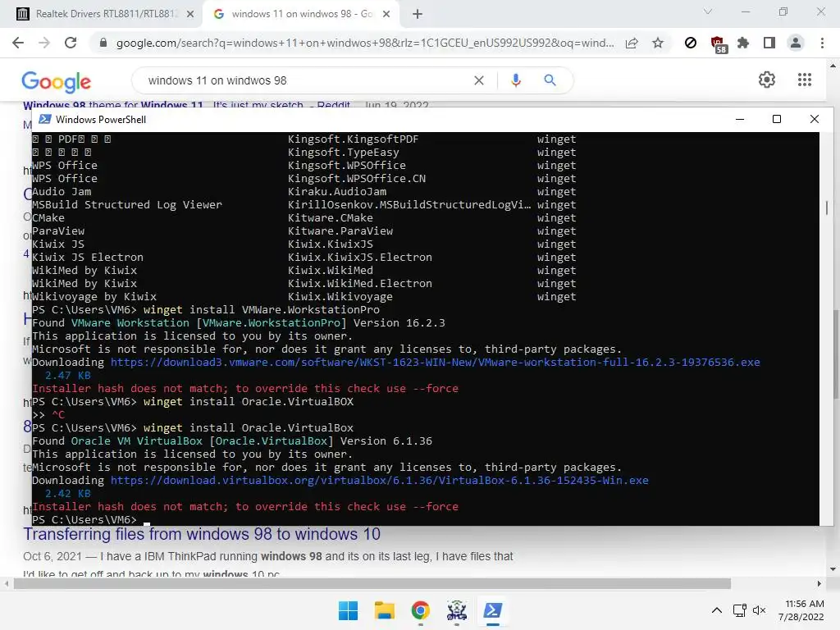The width and height of the screenshot is (840, 630).
Task: Click the Kiwix JS Electron entry
Action: [x=88, y=257]
